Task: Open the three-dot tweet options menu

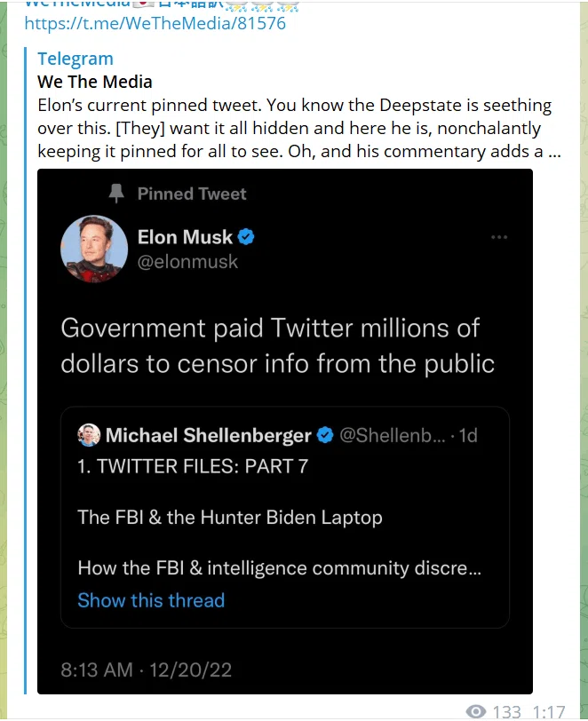Action: pos(499,237)
